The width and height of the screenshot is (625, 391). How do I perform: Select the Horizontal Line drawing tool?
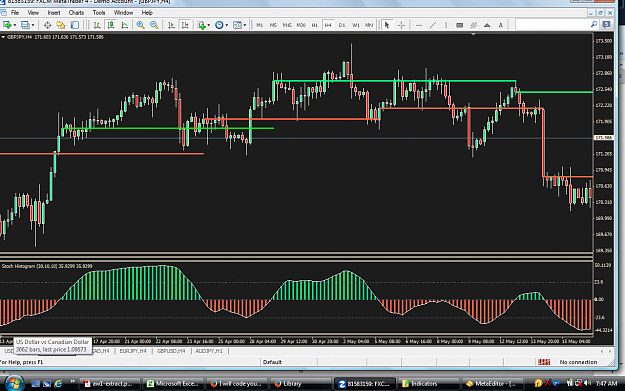click(x=419, y=25)
